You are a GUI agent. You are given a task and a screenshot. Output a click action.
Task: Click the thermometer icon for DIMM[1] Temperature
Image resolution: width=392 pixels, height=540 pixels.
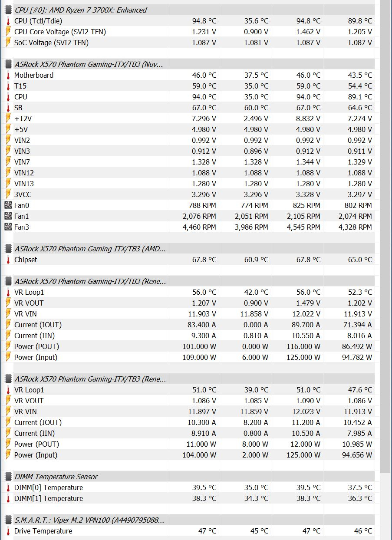click(8, 498)
